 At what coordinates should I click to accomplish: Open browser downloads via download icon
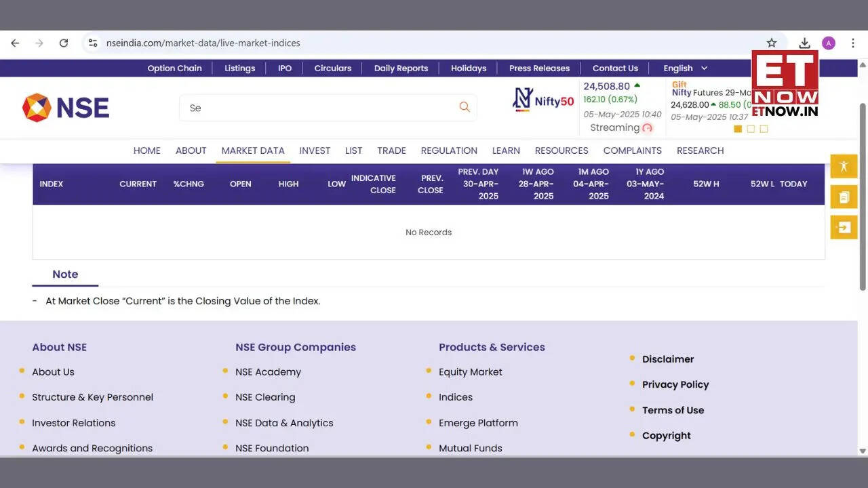pyautogui.click(x=804, y=42)
